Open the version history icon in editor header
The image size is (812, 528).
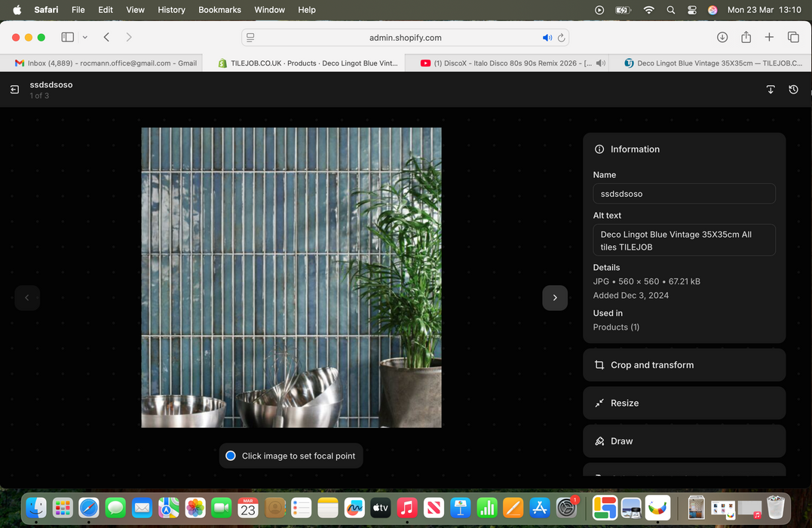(793, 90)
